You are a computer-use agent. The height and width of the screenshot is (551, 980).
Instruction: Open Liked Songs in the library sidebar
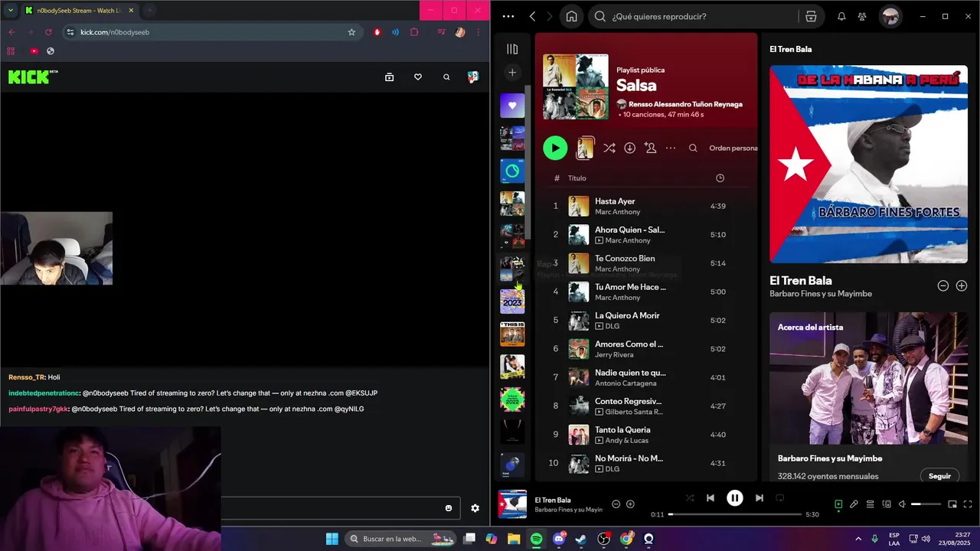[x=512, y=106]
